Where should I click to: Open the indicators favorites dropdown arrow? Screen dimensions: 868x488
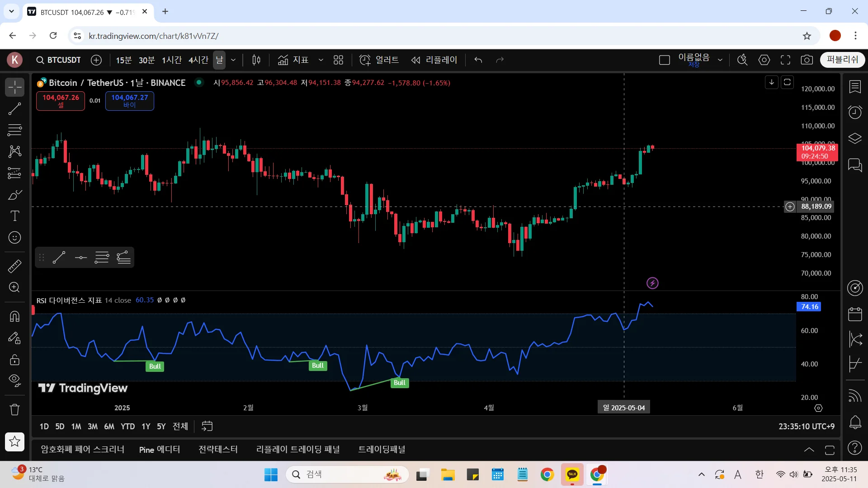[x=321, y=60]
